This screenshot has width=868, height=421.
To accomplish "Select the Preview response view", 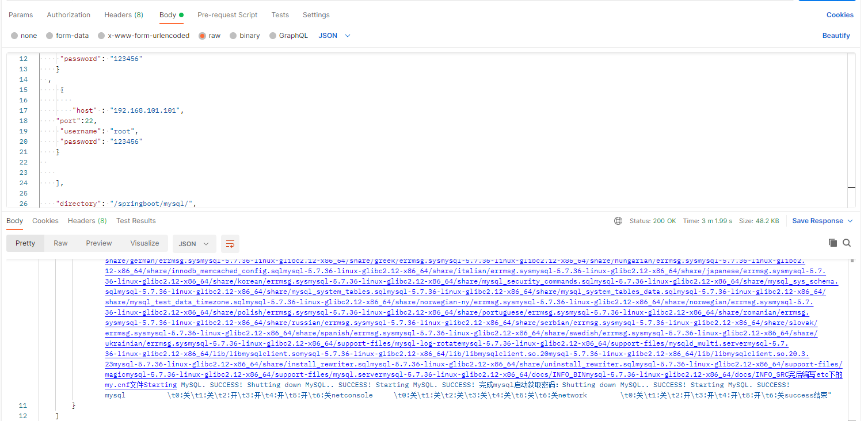I will coord(99,243).
